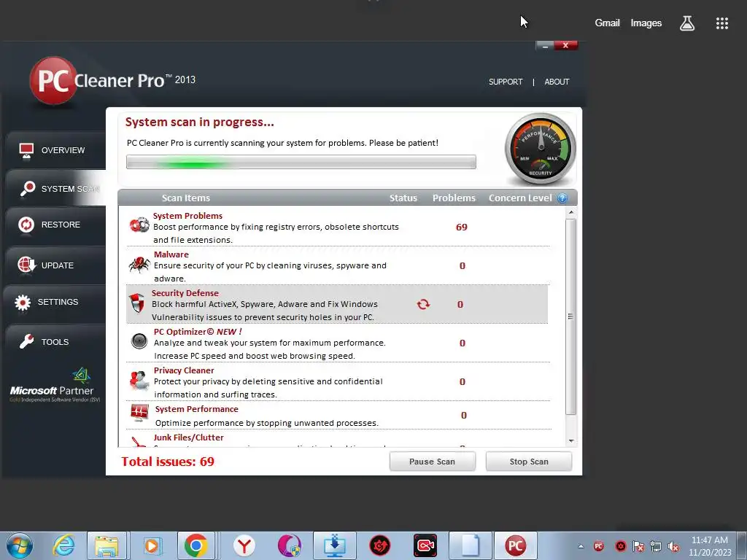Launch Internet Explorer from taskbar

[x=64, y=545]
